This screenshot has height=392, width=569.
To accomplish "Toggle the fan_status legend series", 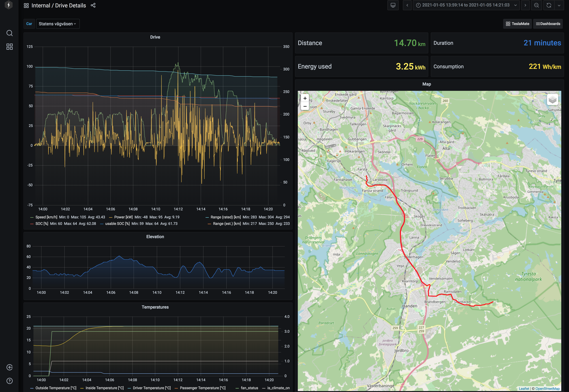I will pos(249,388).
